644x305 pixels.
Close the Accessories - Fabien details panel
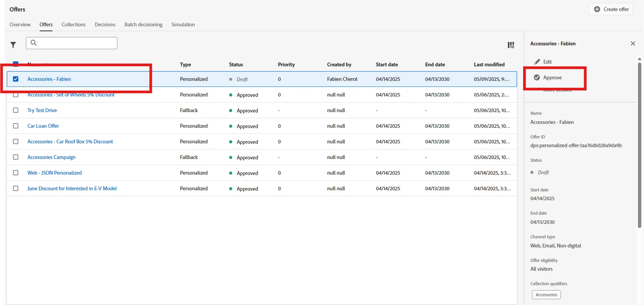pyautogui.click(x=633, y=43)
